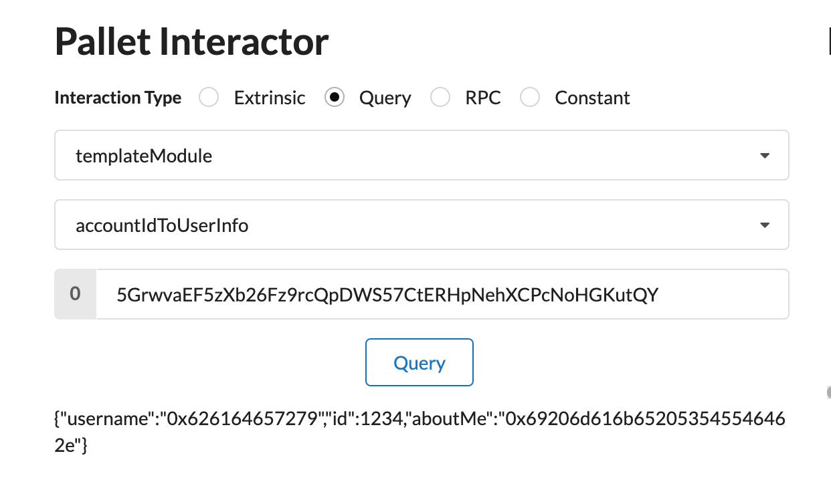Viewport: 831px width, 504px height.
Task: Click the Constant label text
Action: [x=592, y=98]
